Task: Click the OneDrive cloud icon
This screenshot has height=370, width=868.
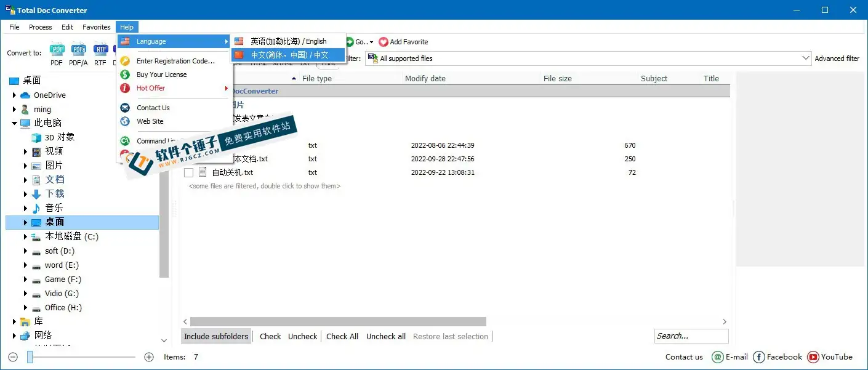Action: point(25,95)
